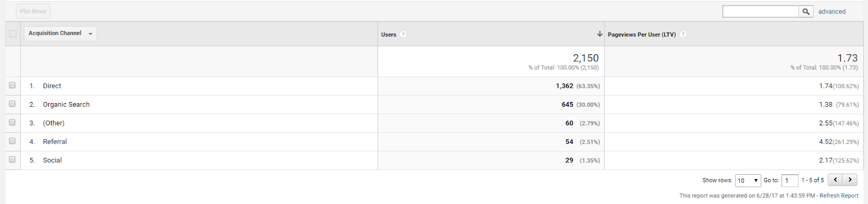Open Pageviews Per User help icon

tap(683, 35)
